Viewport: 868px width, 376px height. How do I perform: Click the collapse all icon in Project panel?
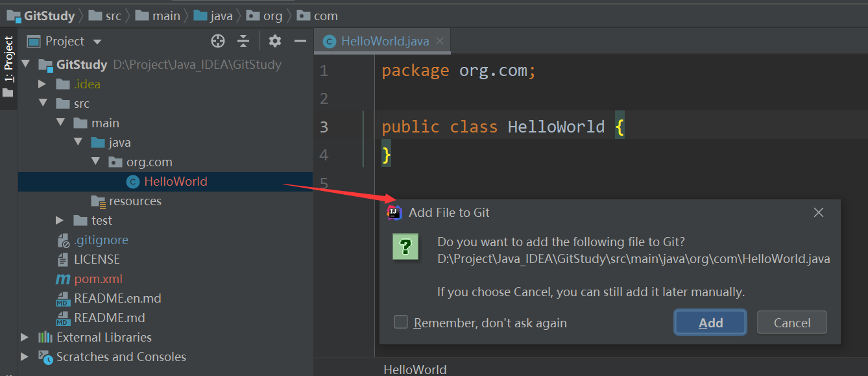(x=243, y=42)
